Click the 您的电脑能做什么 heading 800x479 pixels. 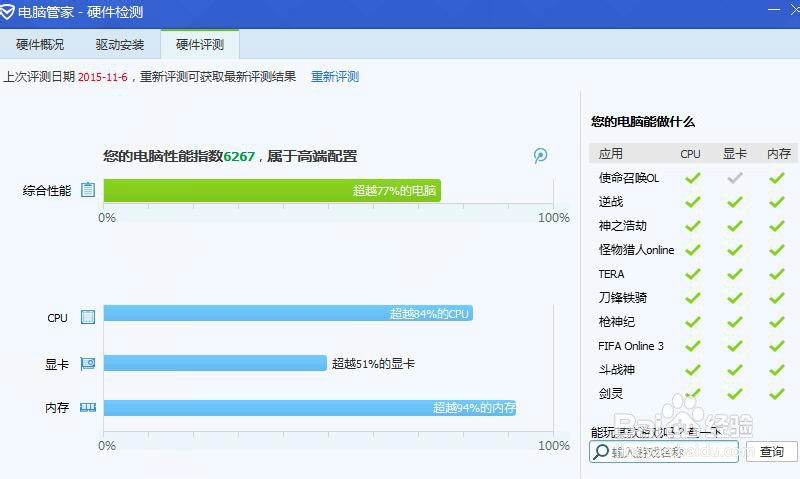tap(643, 121)
